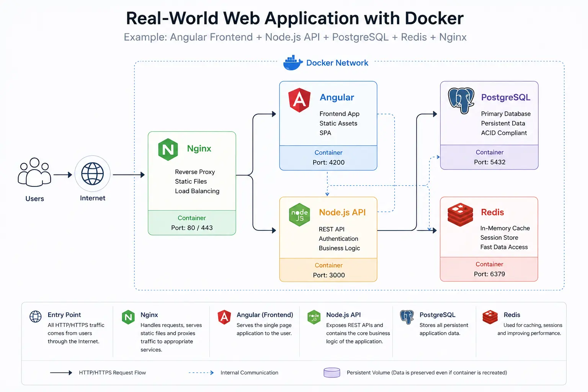Click the Internet globe icon in the diagram

pyautogui.click(x=93, y=173)
